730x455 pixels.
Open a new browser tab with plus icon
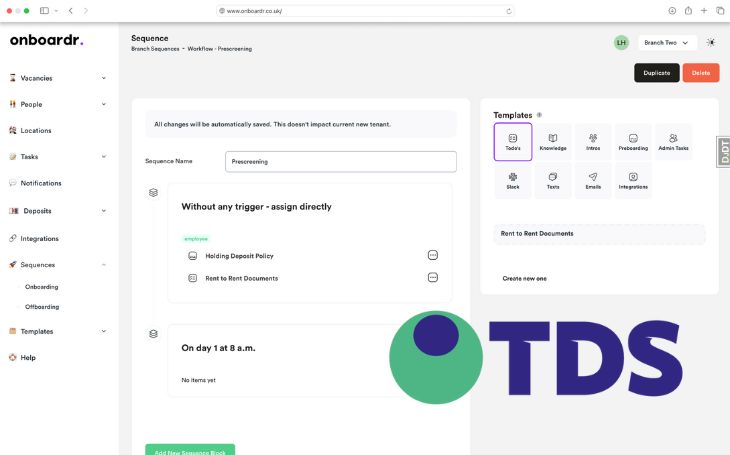coord(704,11)
